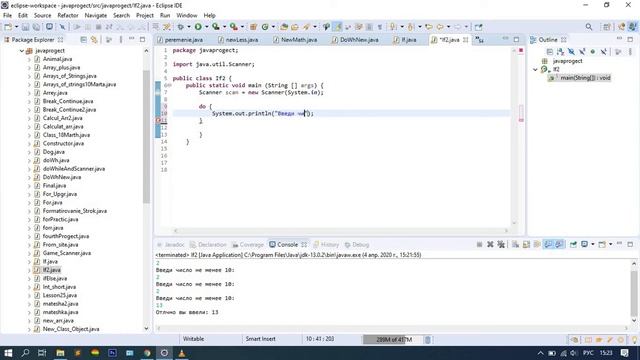Click the Open Perspective icon
This screenshot has height=360, width=640.
[x=607, y=27]
